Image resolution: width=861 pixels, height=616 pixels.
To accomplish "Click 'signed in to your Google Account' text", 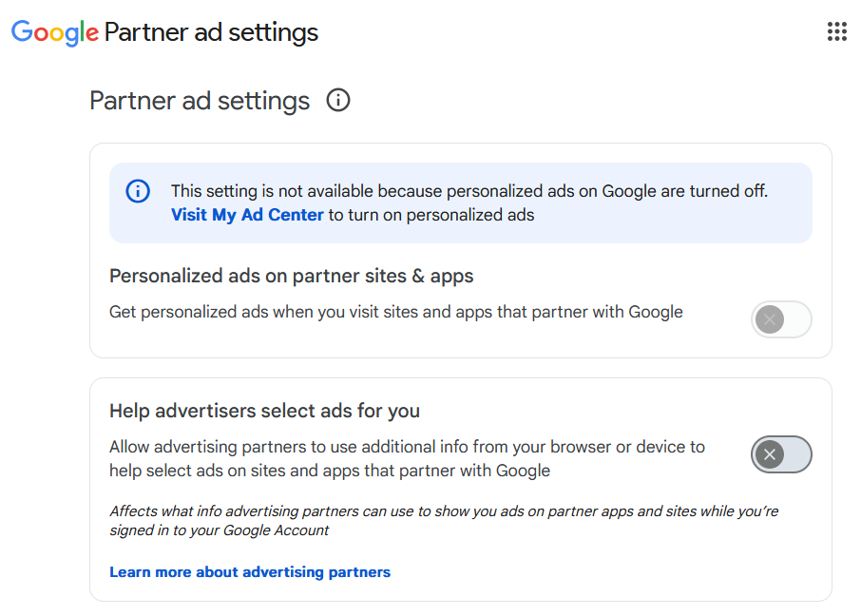I will (x=220, y=530).
